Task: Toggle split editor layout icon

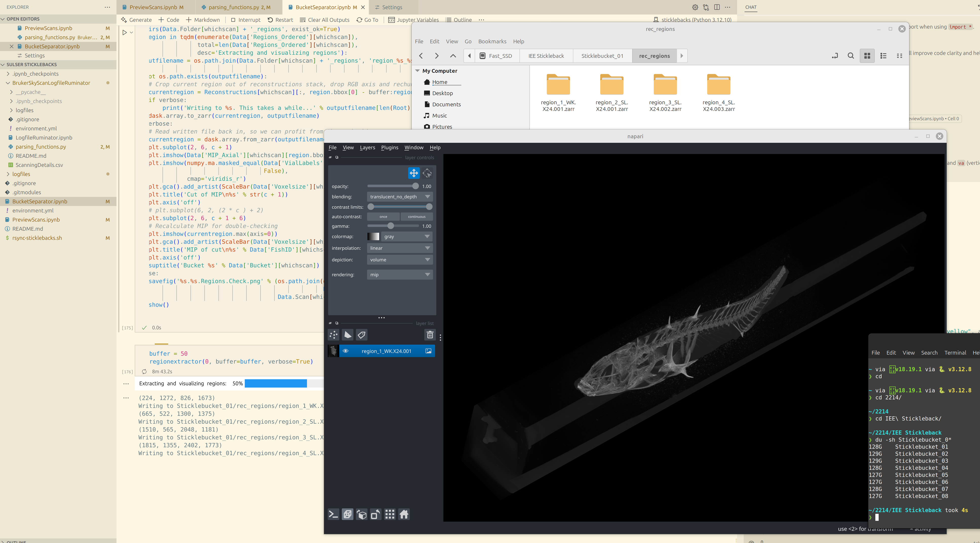Action: [x=717, y=7]
